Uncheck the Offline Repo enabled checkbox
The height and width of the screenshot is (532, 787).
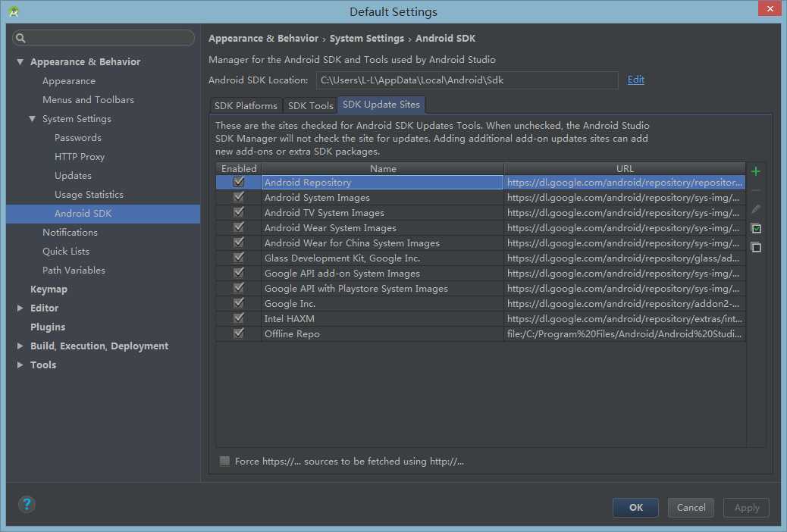[x=239, y=333]
